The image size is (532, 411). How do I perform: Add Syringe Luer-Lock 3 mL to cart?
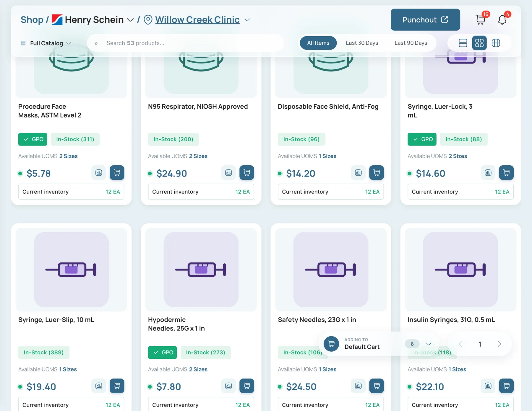506,173
